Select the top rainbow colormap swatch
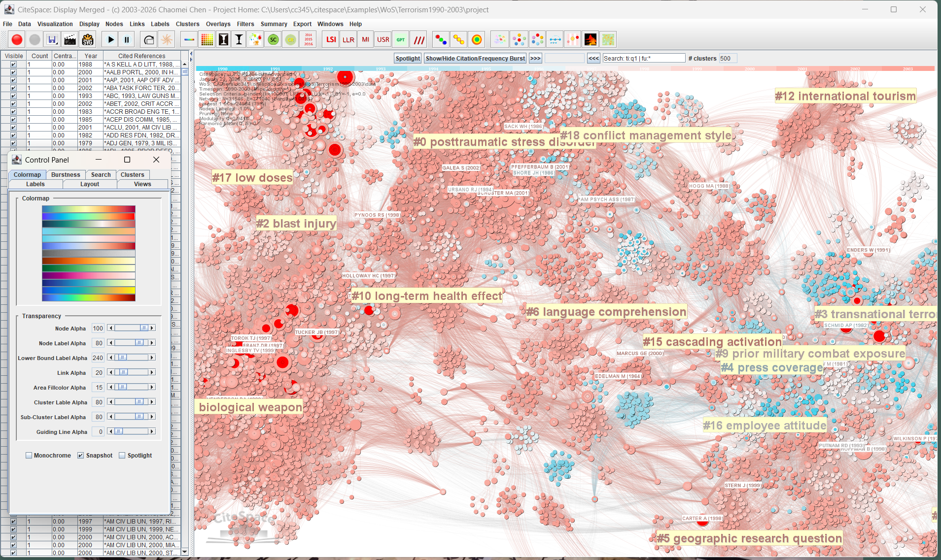This screenshot has height=560, width=941. click(89, 209)
